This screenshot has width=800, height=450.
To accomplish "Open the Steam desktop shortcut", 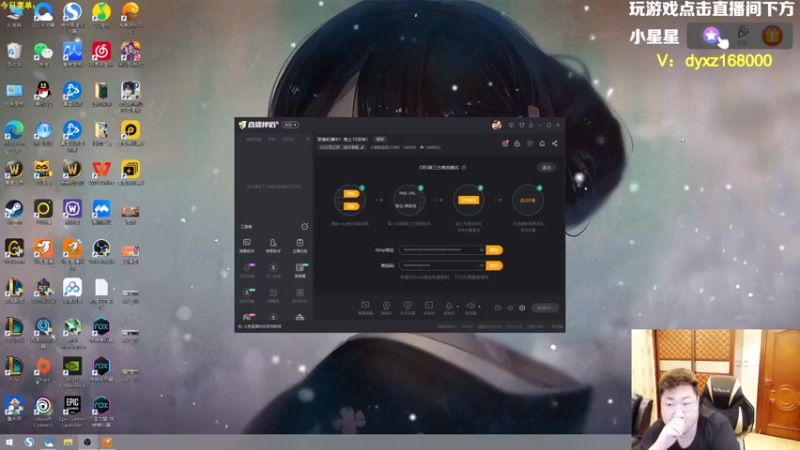I will click(14, 210).
